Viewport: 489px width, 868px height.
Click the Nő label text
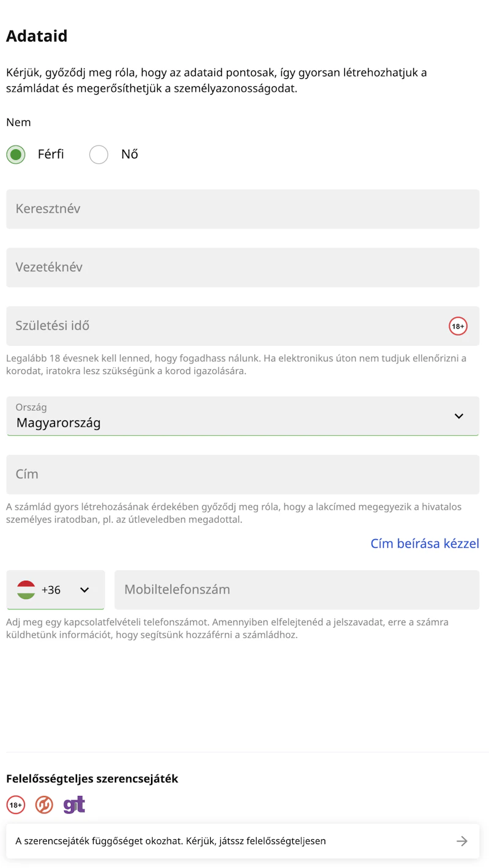(x=130, y=155)
